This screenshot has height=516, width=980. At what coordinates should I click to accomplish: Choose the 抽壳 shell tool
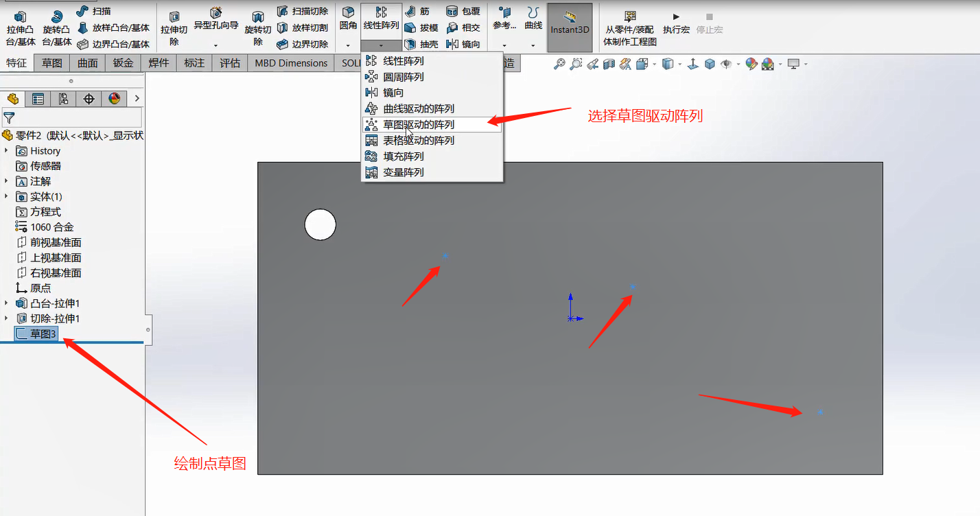coord(421,44)
